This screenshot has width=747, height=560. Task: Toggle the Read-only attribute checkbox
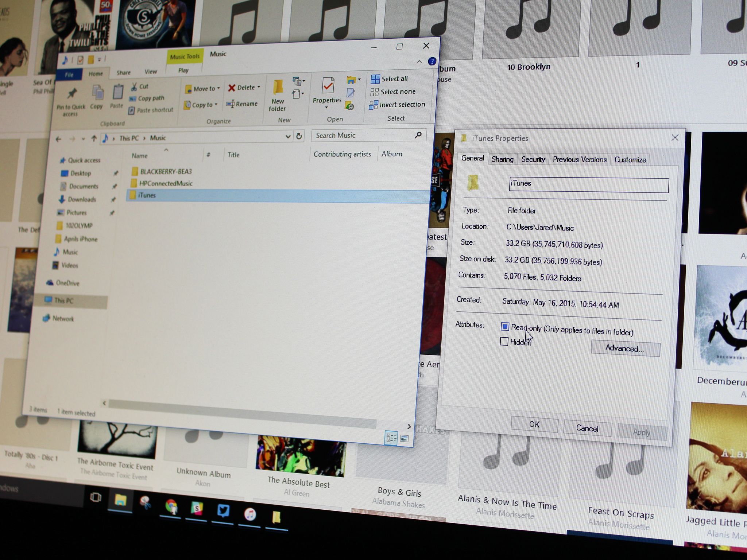pyautogui.click(x=505, y=327)
